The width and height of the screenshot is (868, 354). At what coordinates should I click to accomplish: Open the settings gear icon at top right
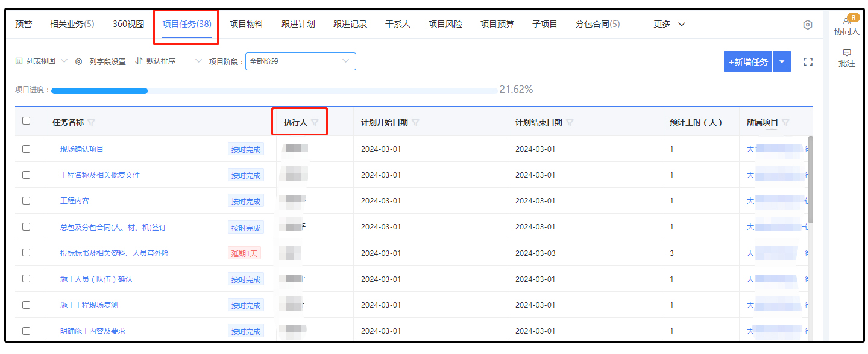[x=807, y=25]
